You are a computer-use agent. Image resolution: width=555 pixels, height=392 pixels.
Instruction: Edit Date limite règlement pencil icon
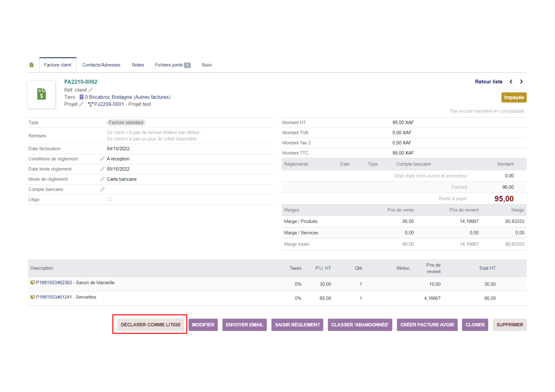(102, 169)
